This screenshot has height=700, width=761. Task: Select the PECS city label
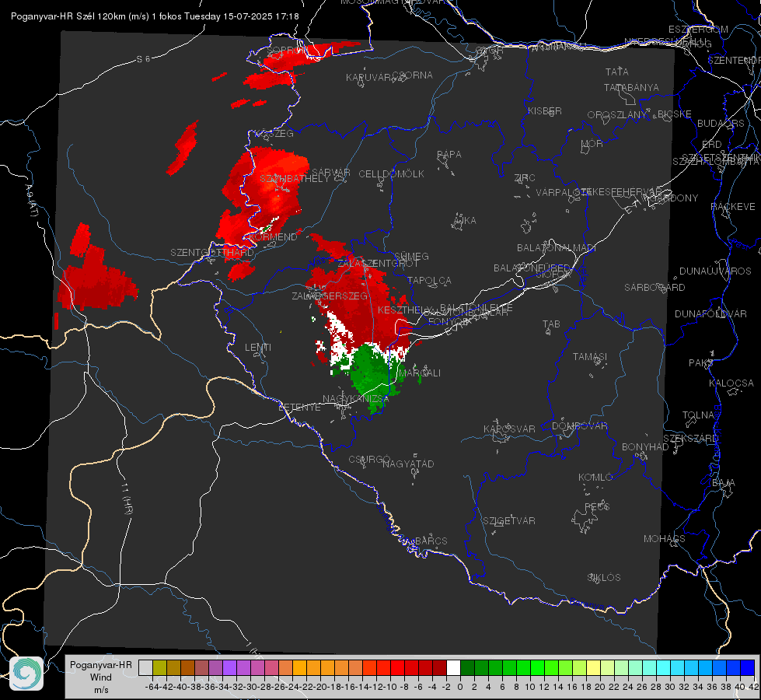pyautogui.click(x=597, y=507)
